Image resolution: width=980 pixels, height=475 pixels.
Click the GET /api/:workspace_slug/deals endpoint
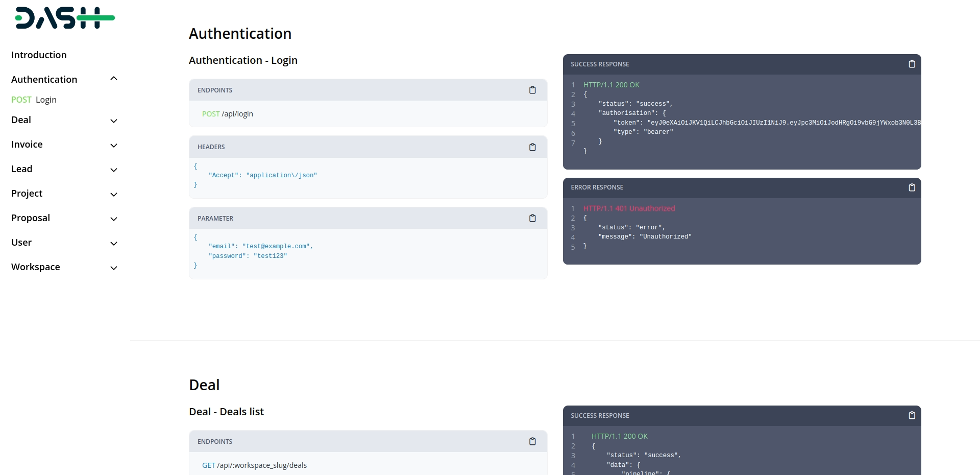255,465
